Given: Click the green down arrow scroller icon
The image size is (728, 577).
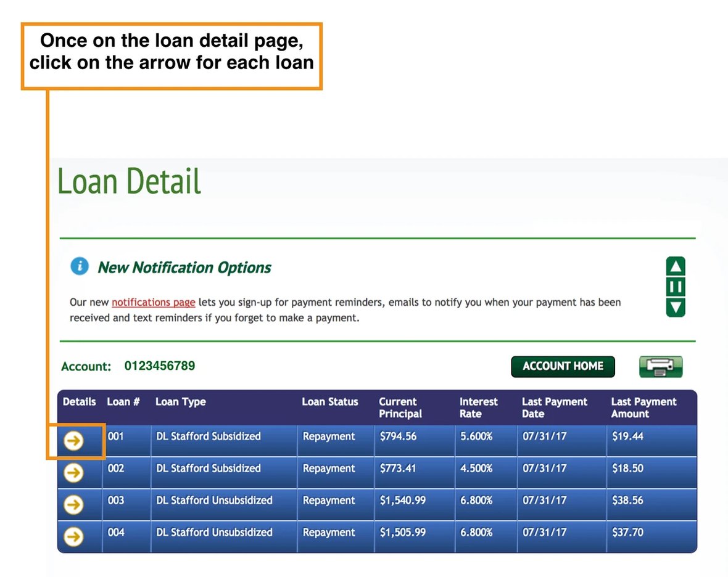Looking at the screenshot, I should (676, 307).
